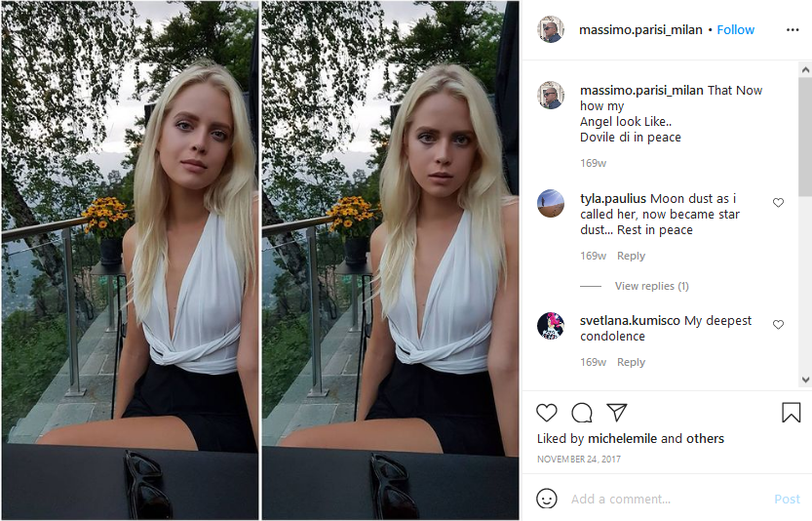Open tyla.paulius profile avatar

(551, 203)
